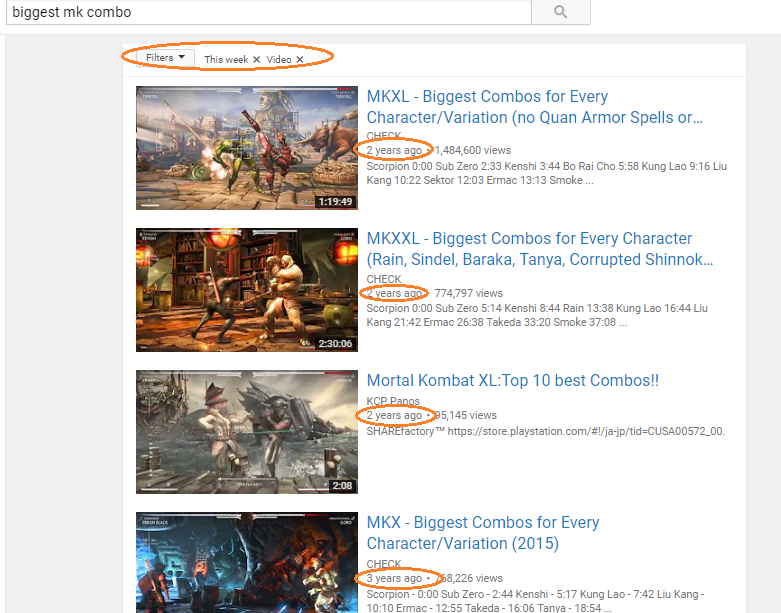
Task: Click the SHAREfactory store.playstation.com description
Action: pyautogui.click(x=545, y=431)
